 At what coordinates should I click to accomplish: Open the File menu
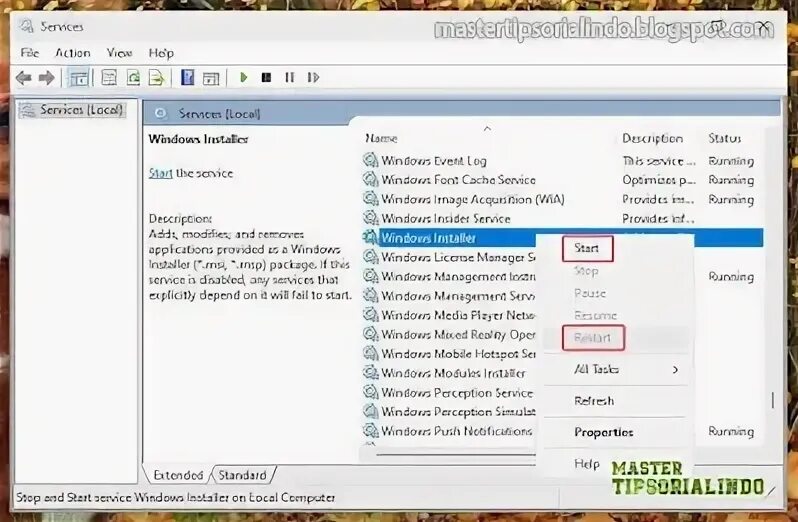click(30, 53)
